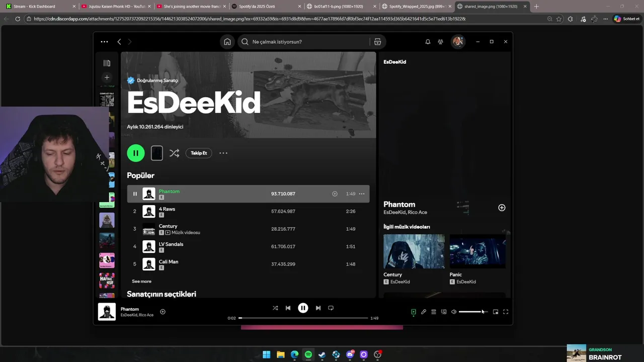Click the browser address bar URL
The image size is (644, 362).
coord(250,19)
